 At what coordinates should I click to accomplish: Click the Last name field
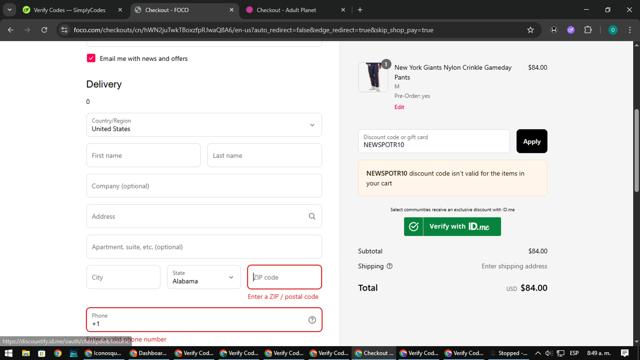coord(264,155)
